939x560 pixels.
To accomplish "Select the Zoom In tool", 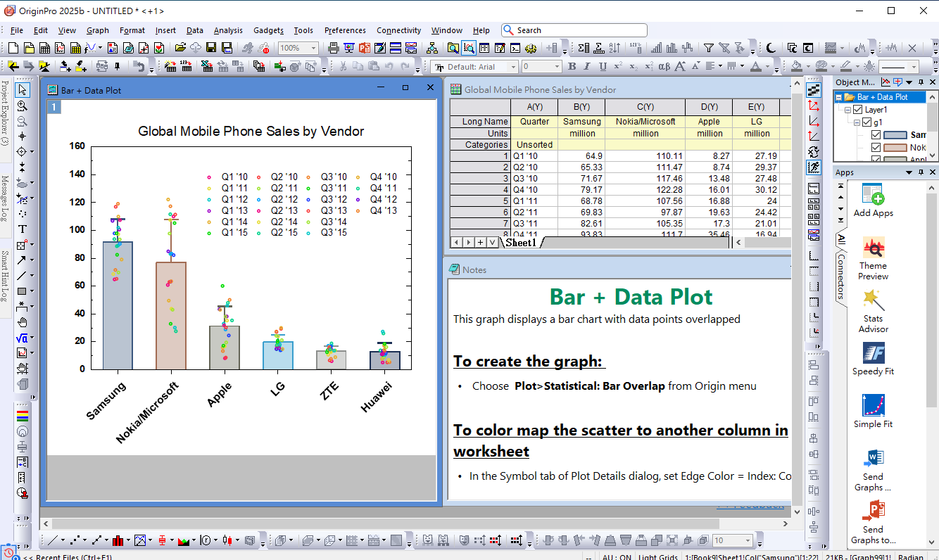I will pyautogui.click(x=23, y=106).
